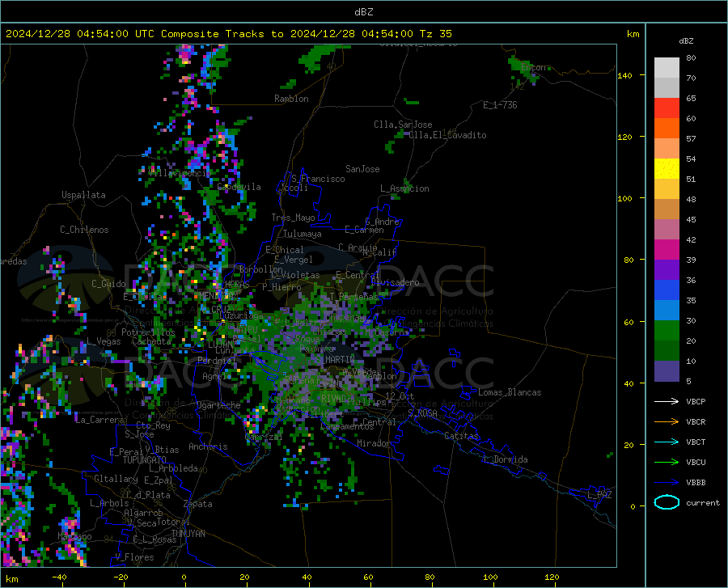The image size is (728, 588).
Task: Click the orange VBCR arrow legend icon
Action: pyautogui.click(x=667, y=421)
